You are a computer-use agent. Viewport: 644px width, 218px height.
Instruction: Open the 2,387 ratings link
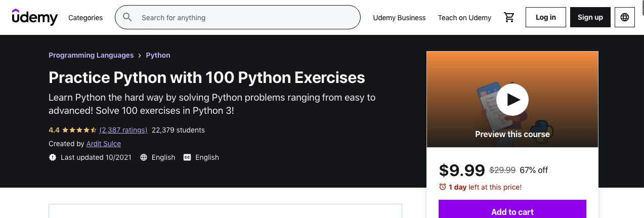123,130
